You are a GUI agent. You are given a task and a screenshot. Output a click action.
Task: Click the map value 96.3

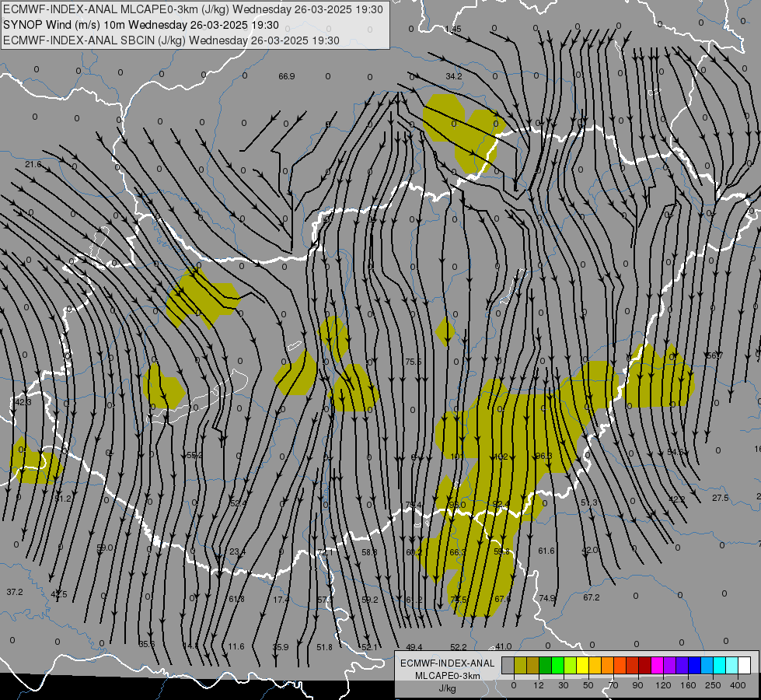pos(543,456)
